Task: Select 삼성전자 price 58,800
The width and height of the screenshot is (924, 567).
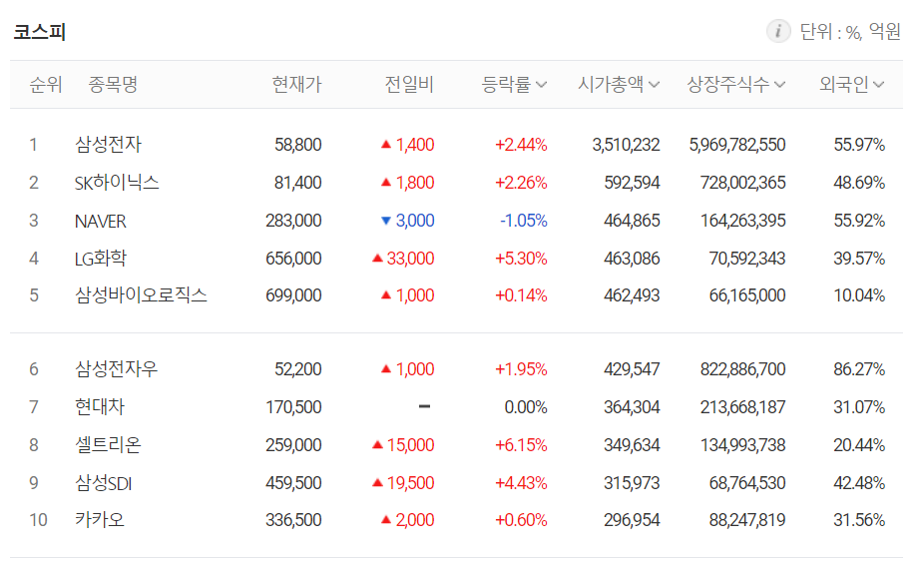Action: click(298, 145)
